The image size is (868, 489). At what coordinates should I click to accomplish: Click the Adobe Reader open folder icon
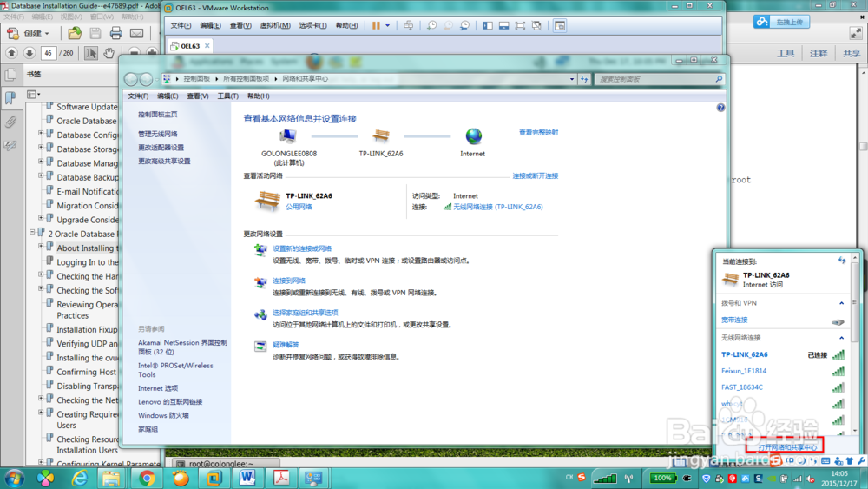[x=74, y=33]
